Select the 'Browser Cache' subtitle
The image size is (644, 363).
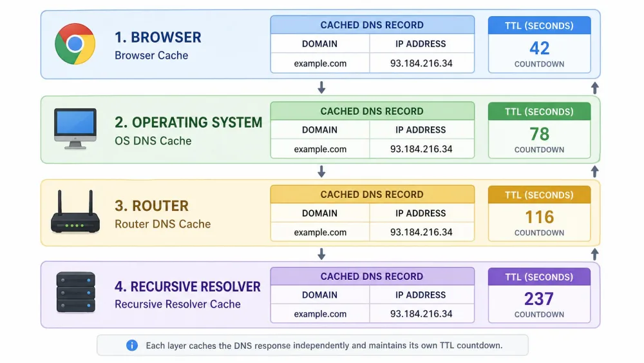151,55
